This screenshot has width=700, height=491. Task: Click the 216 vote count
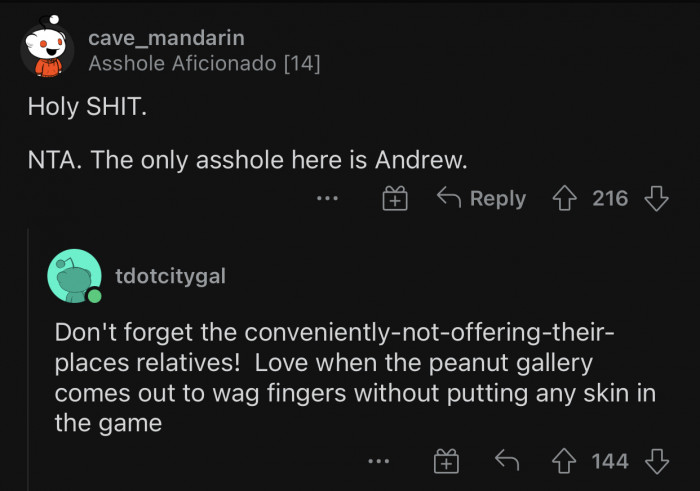[x=610, y=198]
